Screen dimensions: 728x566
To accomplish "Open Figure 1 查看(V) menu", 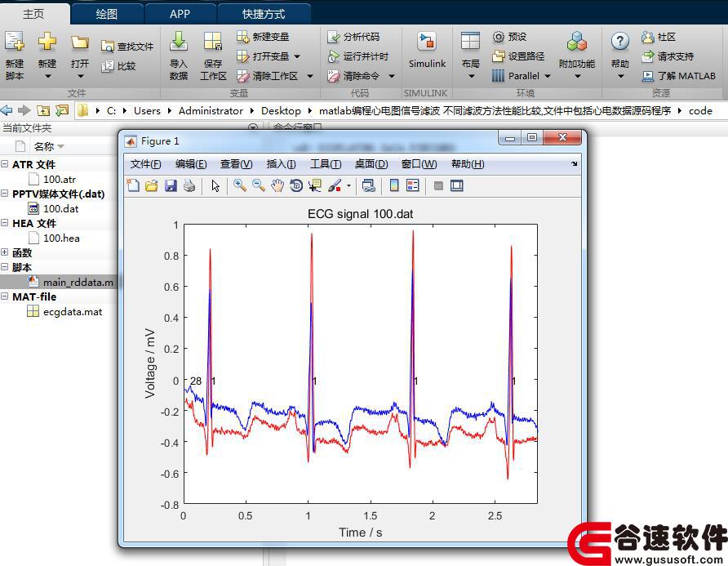I will coord(236,164).
